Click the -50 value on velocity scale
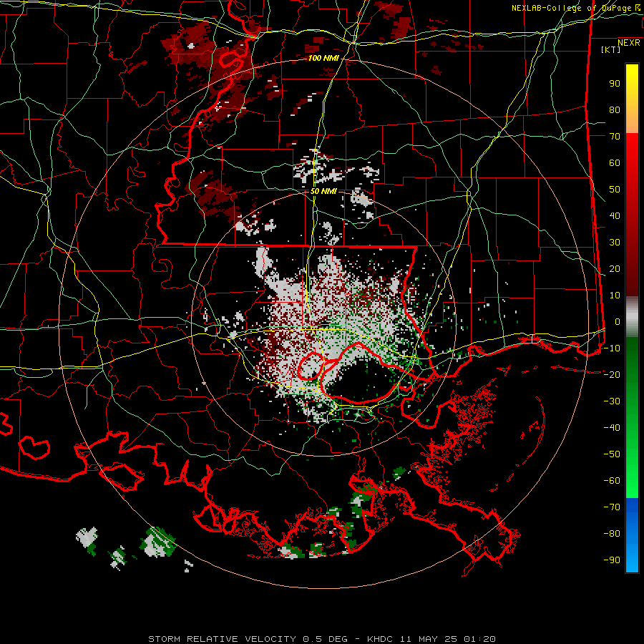This screenshot has width=644, height=644. pyautogui.click(x=612, y=454)
